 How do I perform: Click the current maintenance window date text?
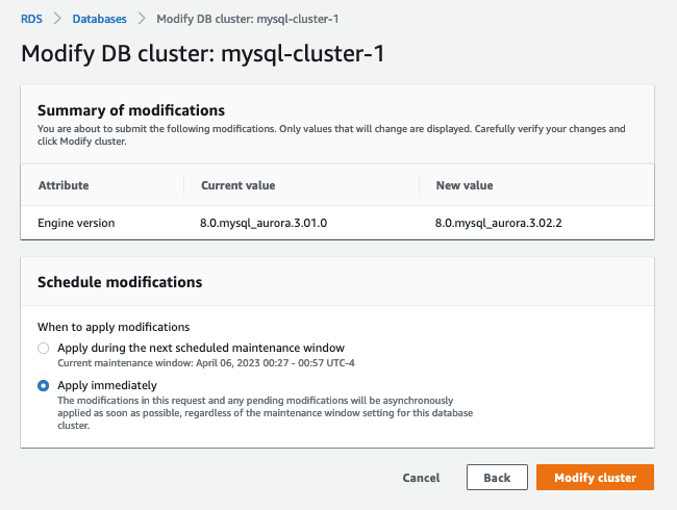(206, 363)
